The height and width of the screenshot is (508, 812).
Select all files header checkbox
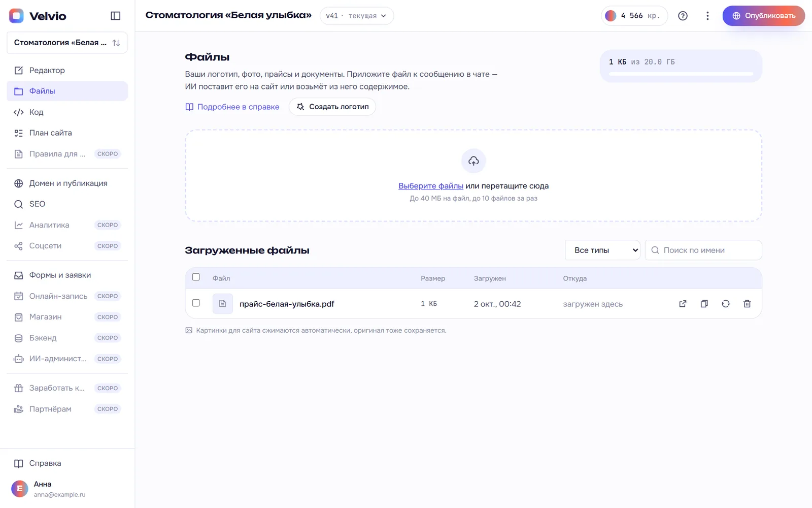click(x=196, y=277)
